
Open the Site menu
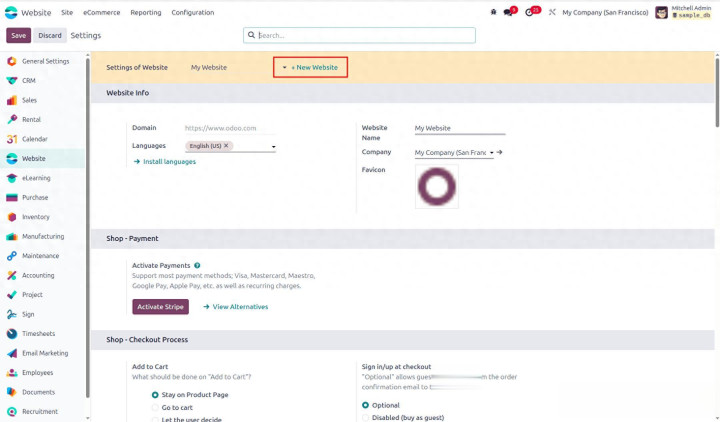pyautogui.click(x=67, y=12)
